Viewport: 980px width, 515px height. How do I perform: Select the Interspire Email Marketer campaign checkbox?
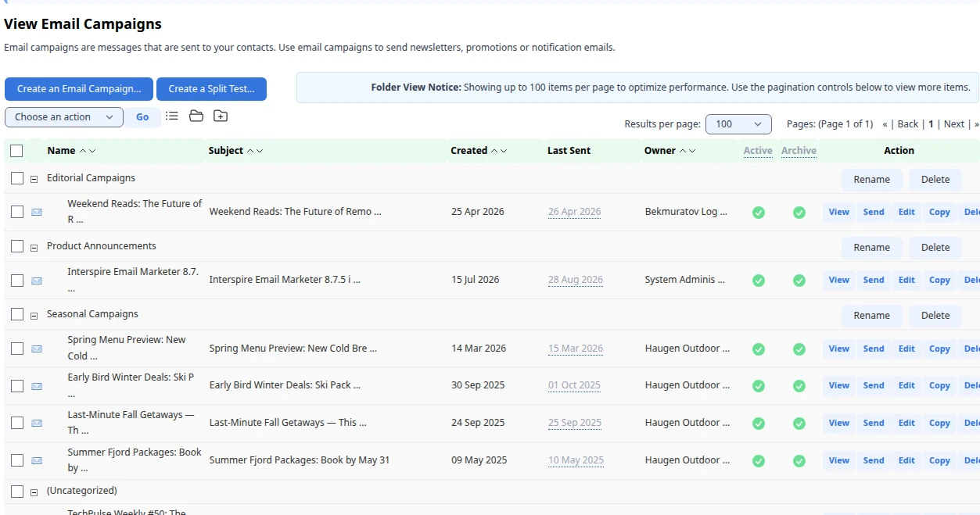pyautogui.click(x=17, y=280)
